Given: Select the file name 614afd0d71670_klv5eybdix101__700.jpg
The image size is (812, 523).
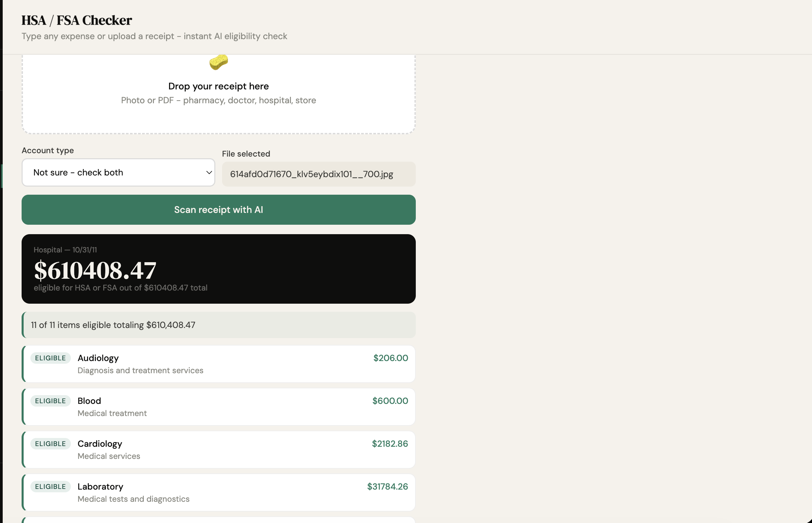Looking at the screenshot, I should [x=318, y=174].
